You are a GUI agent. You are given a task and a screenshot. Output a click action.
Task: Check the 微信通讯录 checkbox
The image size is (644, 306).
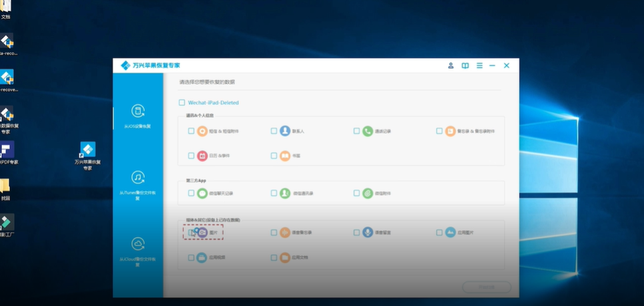click(274, 193)
